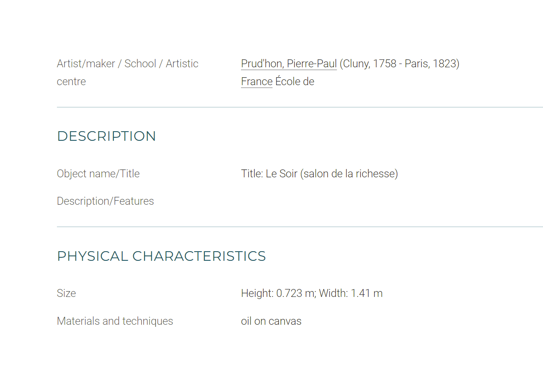
Task: Select the 'Width: 1.41 m' dimension value
Action: [x=351, y=293]
